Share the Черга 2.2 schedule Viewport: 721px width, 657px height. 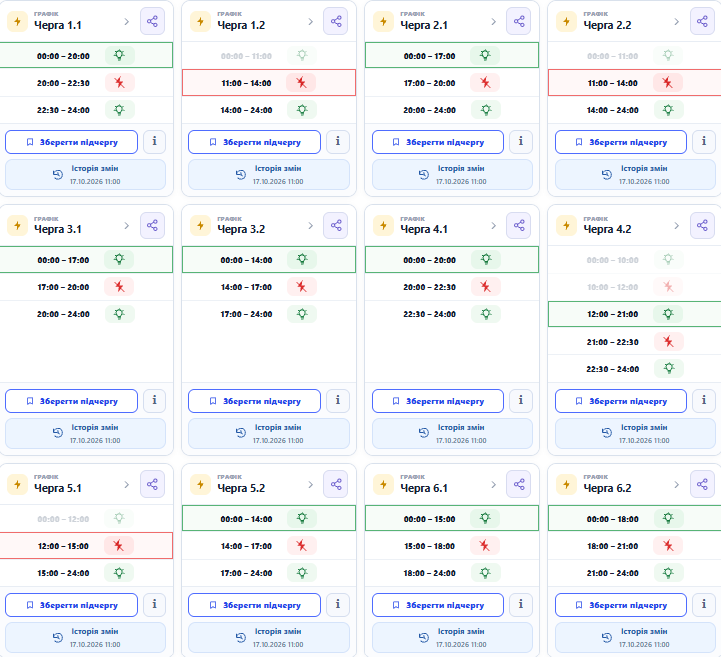pos(702,22)
